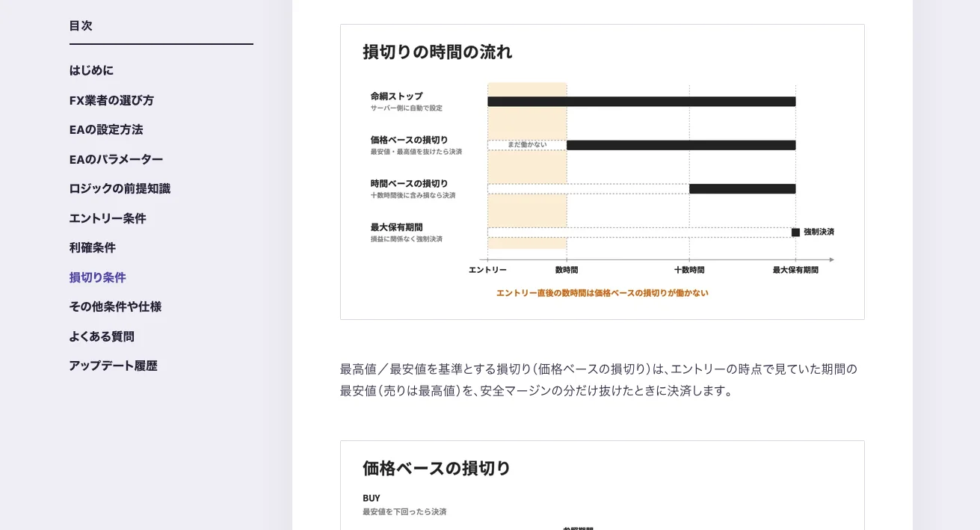Click the 価格ベースの損切り chart row label
This screenshot has height=530, width=980.
[409, 140]
